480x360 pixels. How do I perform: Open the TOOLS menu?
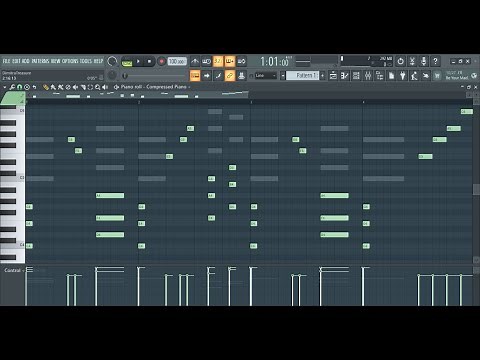pyautogui.click(x=86, y=61)
